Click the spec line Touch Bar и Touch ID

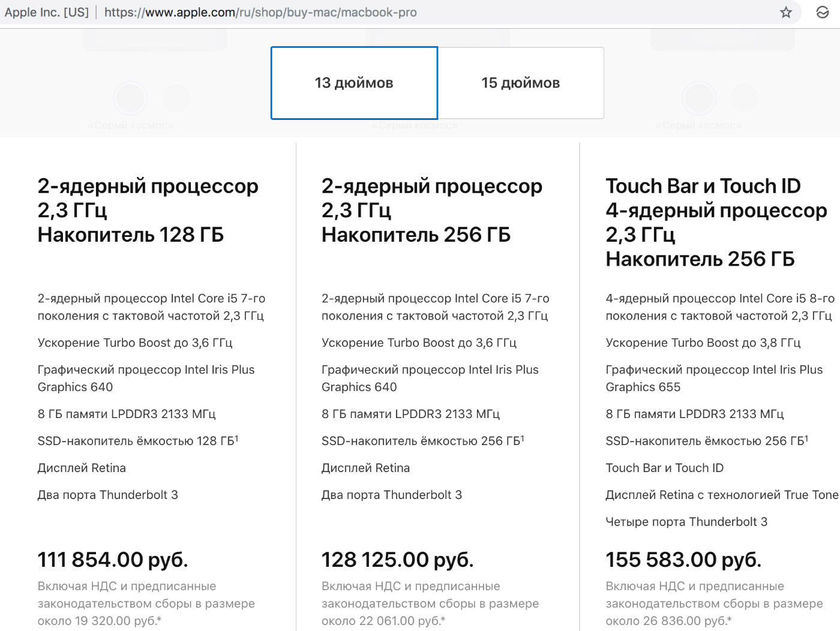tap(665, 468)
